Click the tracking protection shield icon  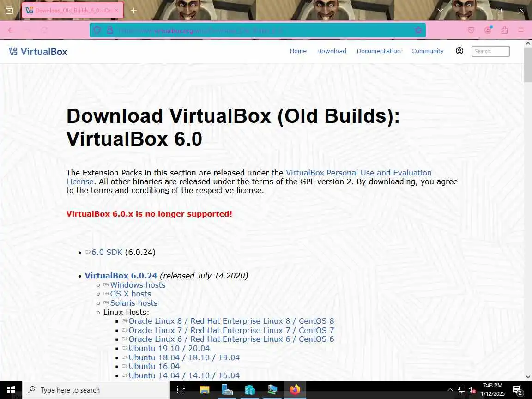point(97,30)
